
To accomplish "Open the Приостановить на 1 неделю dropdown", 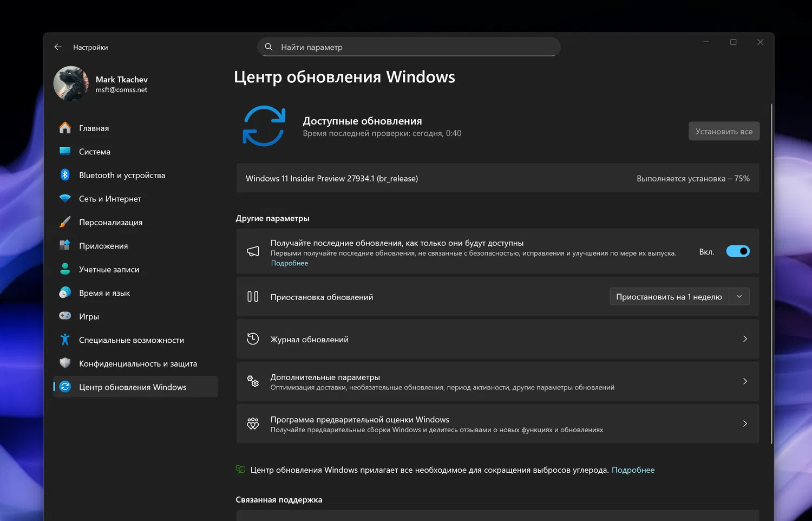I will click(739, 296).
